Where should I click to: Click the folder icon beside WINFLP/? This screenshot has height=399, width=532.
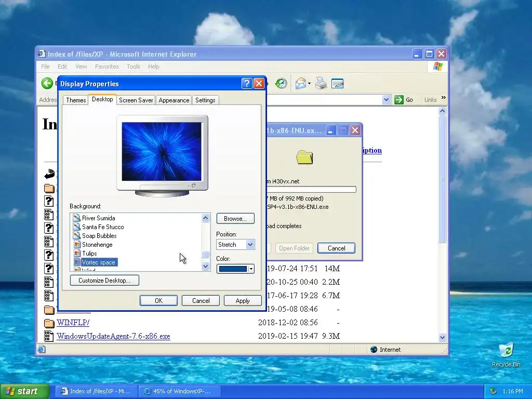coord(49,323)
